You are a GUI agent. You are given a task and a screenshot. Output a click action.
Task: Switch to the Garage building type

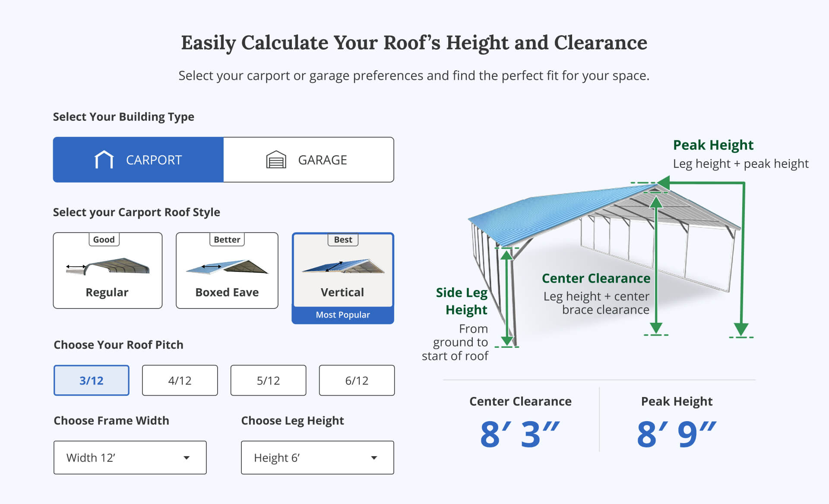tap(308, 160)
